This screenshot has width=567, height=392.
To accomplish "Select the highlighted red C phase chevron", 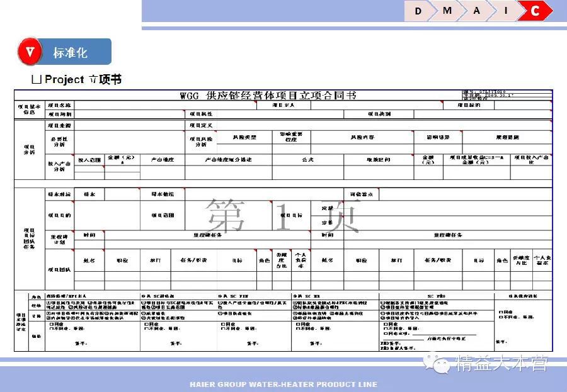I will 535,11.
